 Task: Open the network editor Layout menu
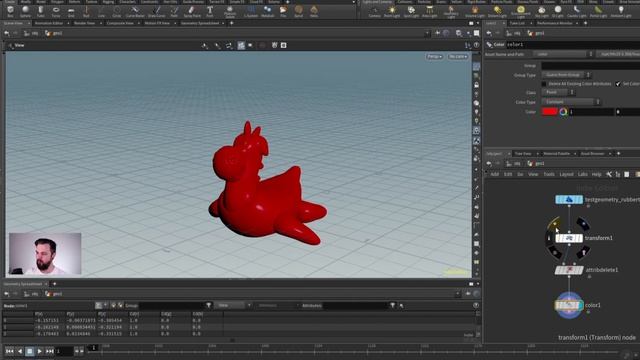tap(566, 174)
